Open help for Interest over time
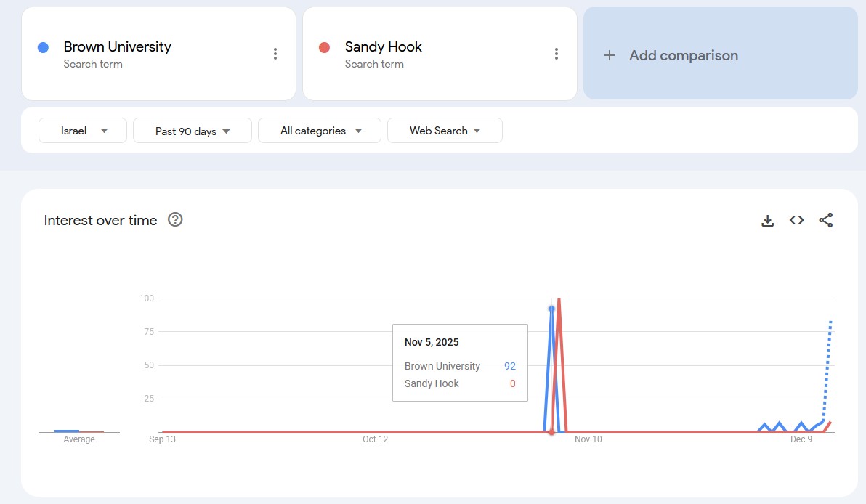The height and width of the screenshot is (504, 866). (x=175, y=220)
